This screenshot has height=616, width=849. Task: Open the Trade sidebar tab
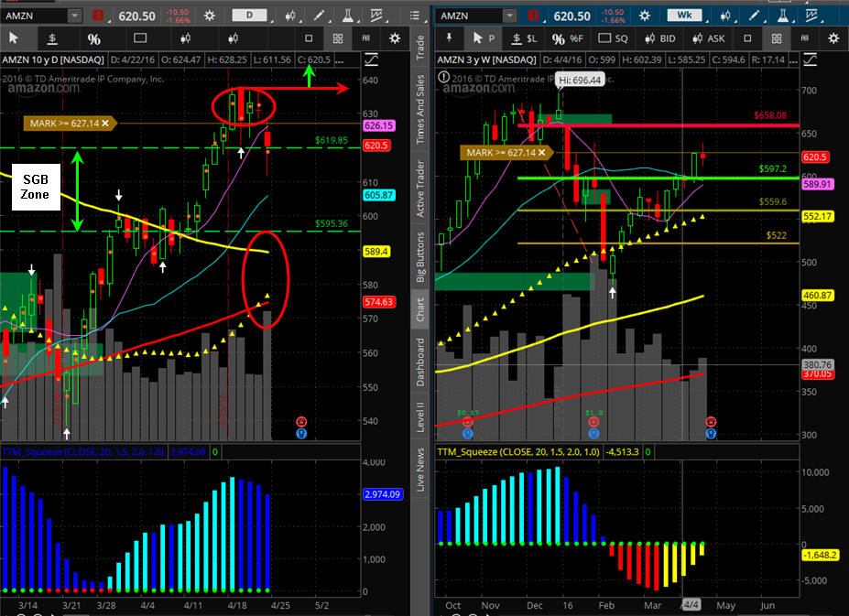tap(420, 47)
